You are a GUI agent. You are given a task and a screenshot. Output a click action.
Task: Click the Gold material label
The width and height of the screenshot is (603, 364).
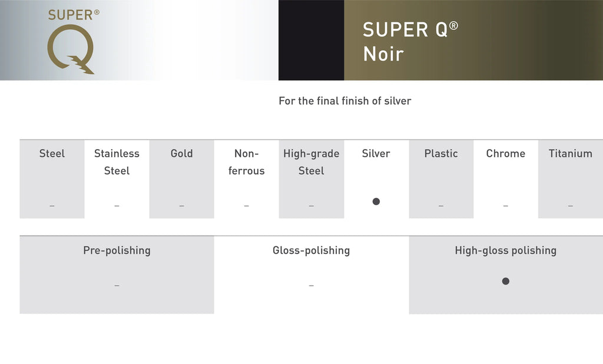[x=181, y=154]
